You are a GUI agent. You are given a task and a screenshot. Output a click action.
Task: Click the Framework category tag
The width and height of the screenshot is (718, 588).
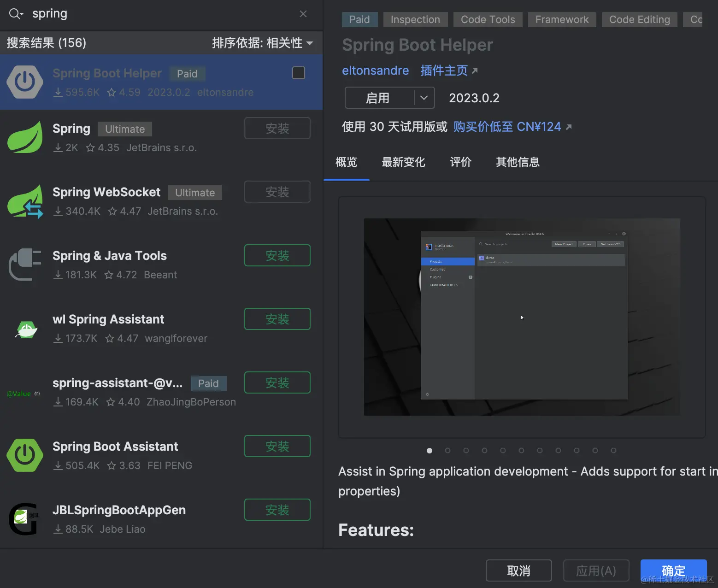tap(562, 19)
